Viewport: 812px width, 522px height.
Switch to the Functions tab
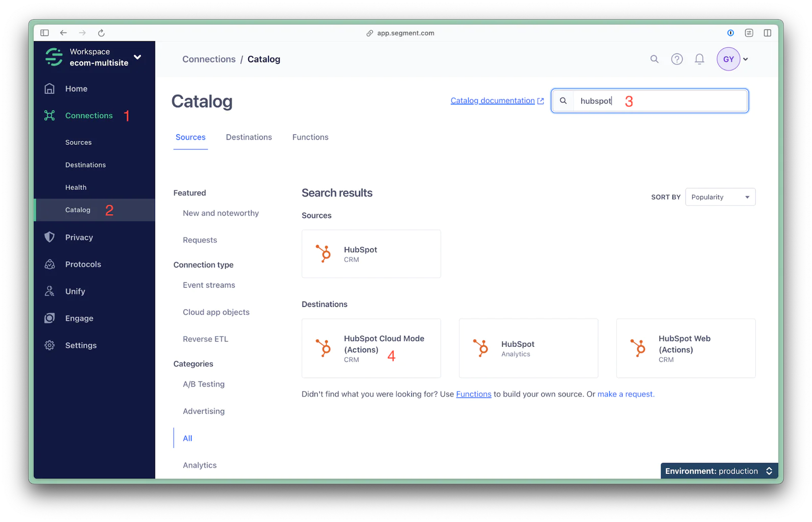[x=310, y=137]
